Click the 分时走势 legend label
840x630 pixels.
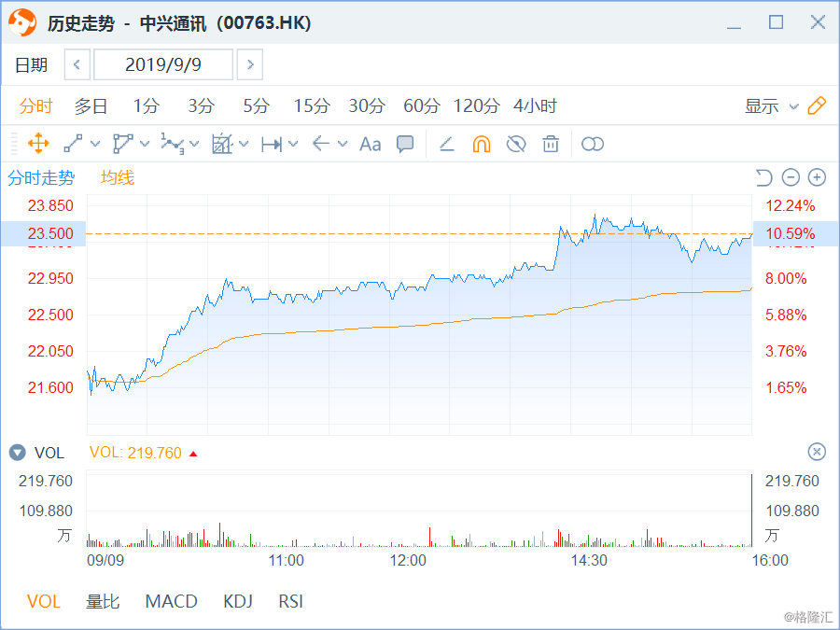(x=41, y=177)
